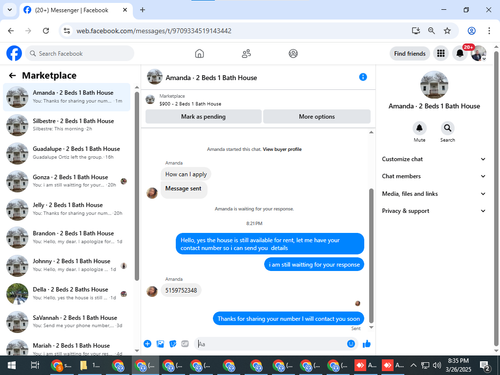Screen dimensions: 500x375
Task: Open Johnny's 2 Beds 1 Bath chat
Action: pos(67,266)
